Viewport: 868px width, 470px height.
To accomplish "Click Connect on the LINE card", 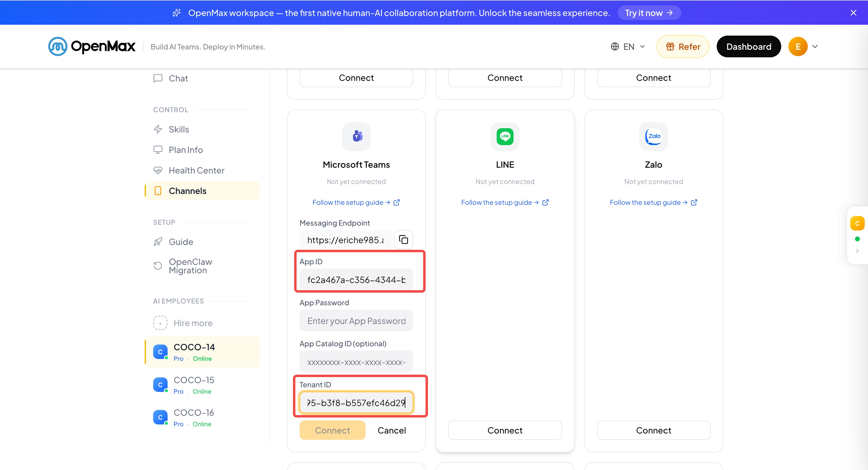I will tap(505, 430).
